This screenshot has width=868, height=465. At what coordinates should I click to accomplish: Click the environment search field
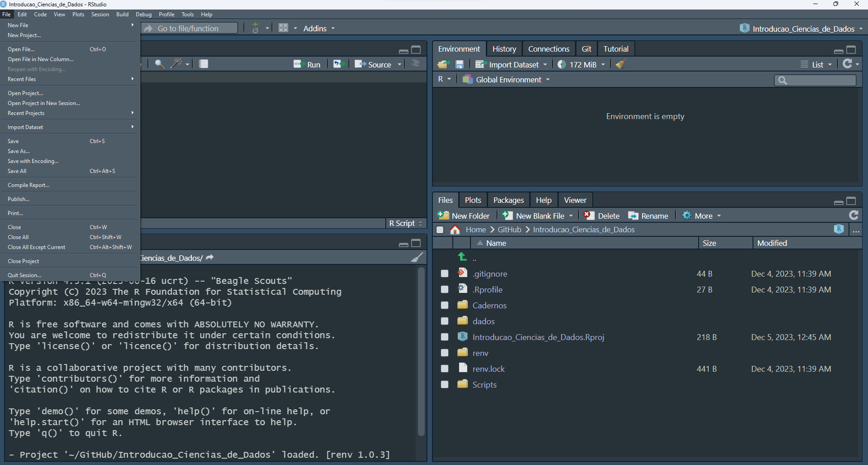click(x=815, y=80)
